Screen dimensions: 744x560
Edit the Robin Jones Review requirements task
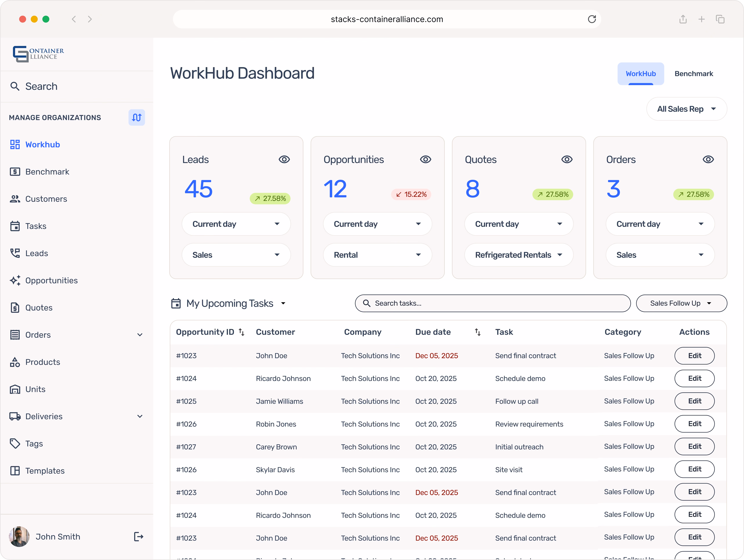pos(694,424)
